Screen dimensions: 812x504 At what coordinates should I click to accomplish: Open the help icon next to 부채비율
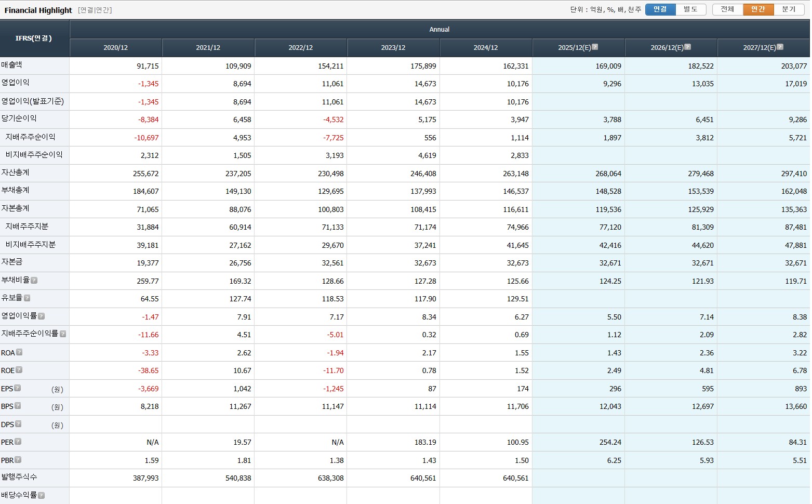(34, 281)
